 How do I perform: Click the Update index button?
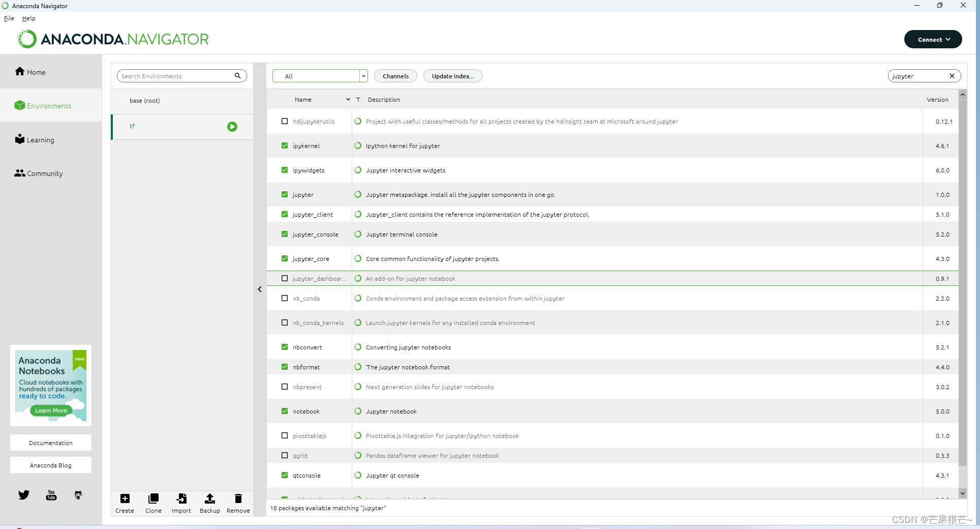tap(452, 76)
